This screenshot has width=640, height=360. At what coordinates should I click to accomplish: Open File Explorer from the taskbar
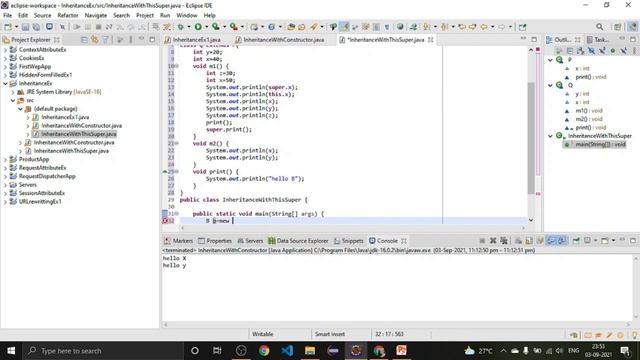click(310, 351)
